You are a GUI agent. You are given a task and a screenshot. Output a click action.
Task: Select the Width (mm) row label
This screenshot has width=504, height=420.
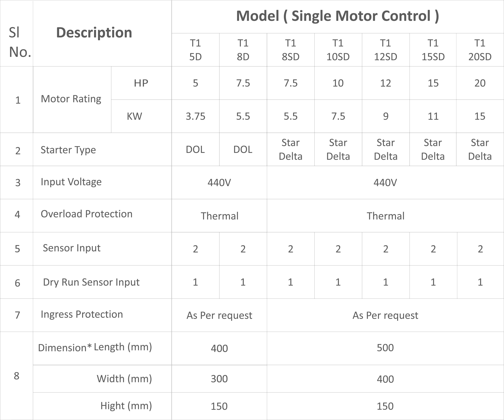coord(124,379)
